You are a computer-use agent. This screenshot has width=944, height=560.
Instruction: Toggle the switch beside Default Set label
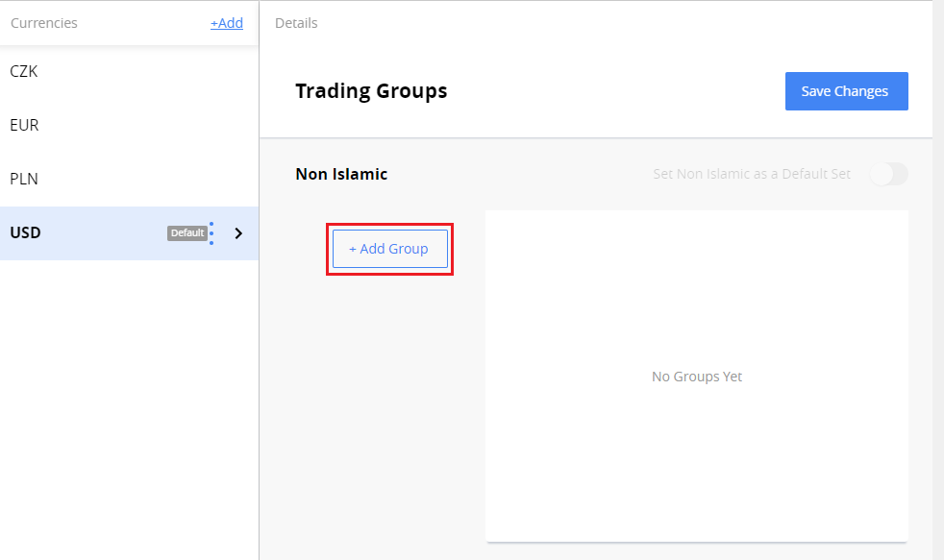click(887, 174)
